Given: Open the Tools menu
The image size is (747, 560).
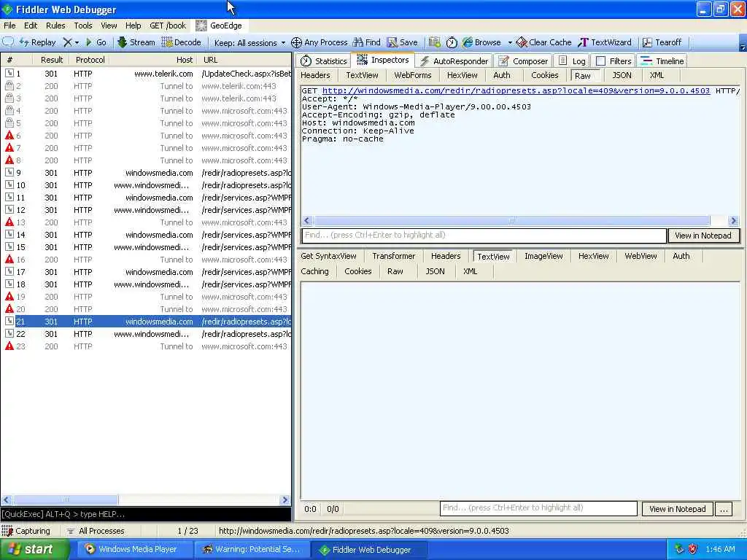Looking at the screenshot, I should coord(83,26).
